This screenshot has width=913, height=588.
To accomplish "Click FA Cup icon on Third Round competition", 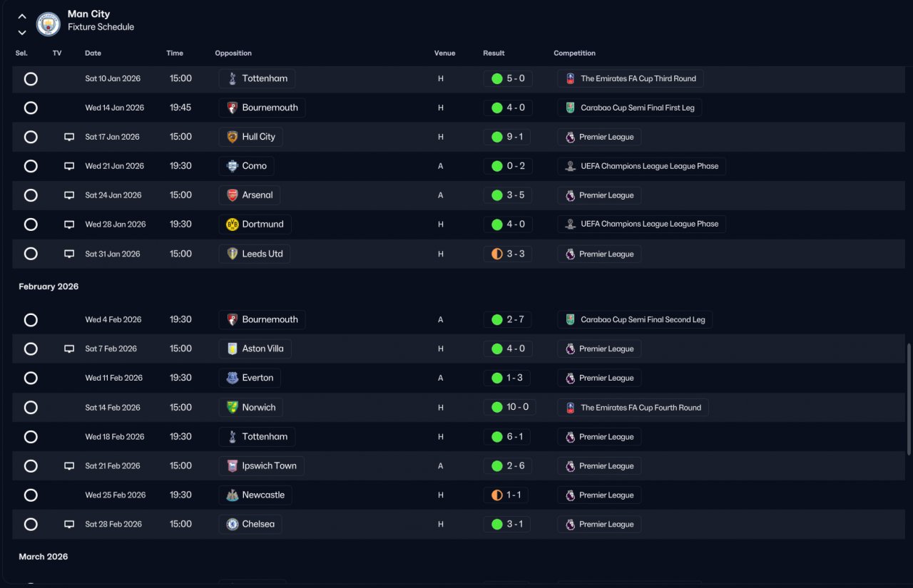I will [x=570, y=79].
